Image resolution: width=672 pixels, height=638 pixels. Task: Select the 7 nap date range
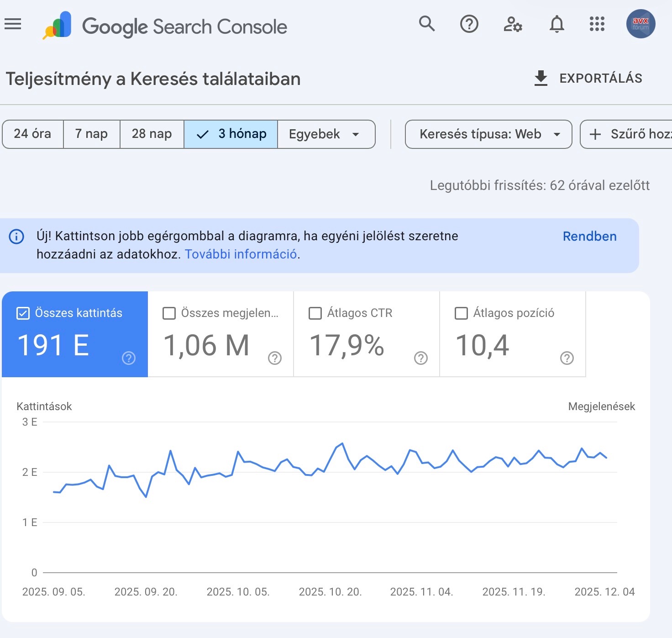(x=91, y=134)
